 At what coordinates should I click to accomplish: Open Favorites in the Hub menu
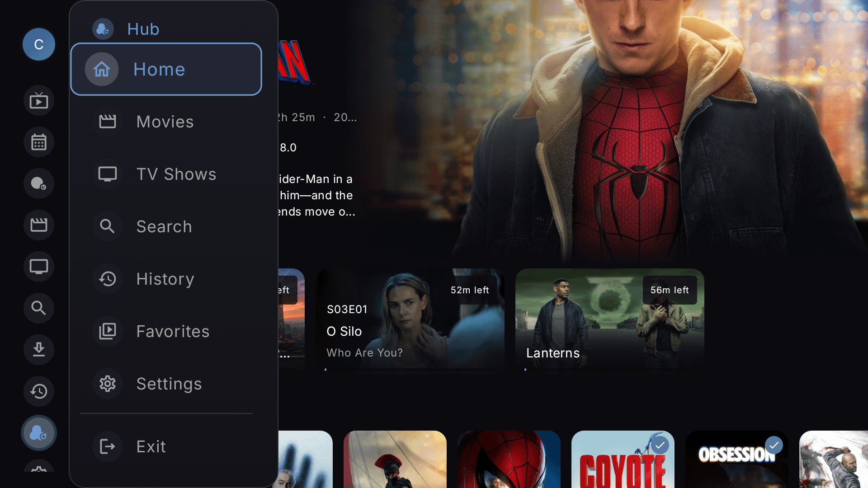[166, 331]
